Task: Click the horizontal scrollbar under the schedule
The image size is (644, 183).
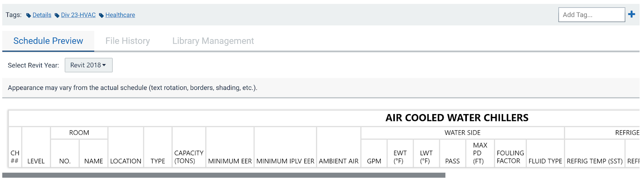Action: tap(224, 175)
